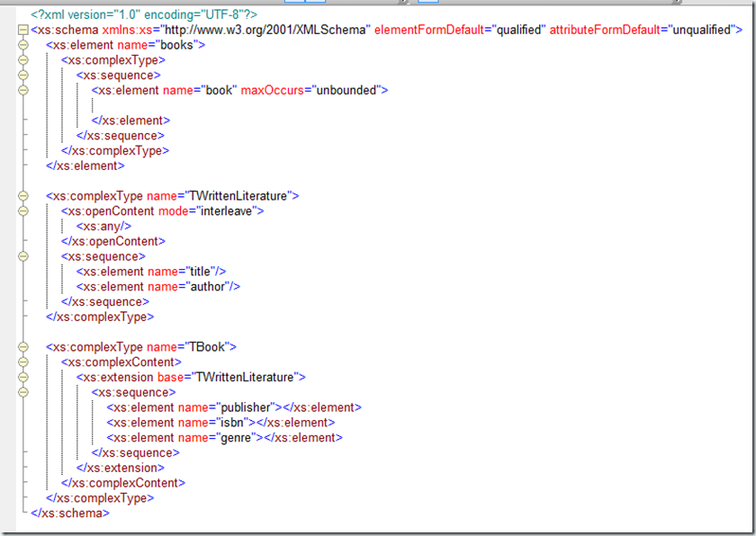The image size is (756, 536).
Task: Collapse xs:sequence inside the books element
Action: tap(23, 76)
